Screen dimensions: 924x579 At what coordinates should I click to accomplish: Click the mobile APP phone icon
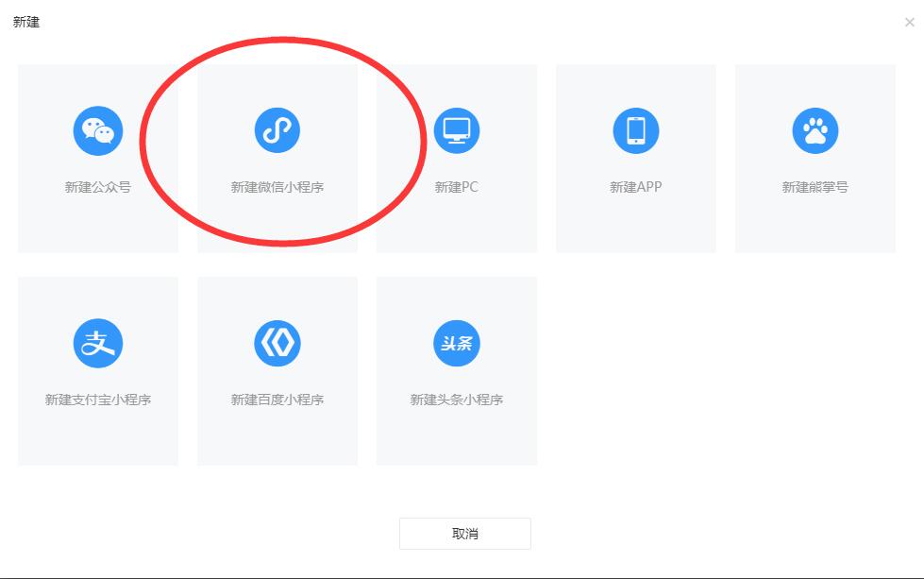point(636,130)
